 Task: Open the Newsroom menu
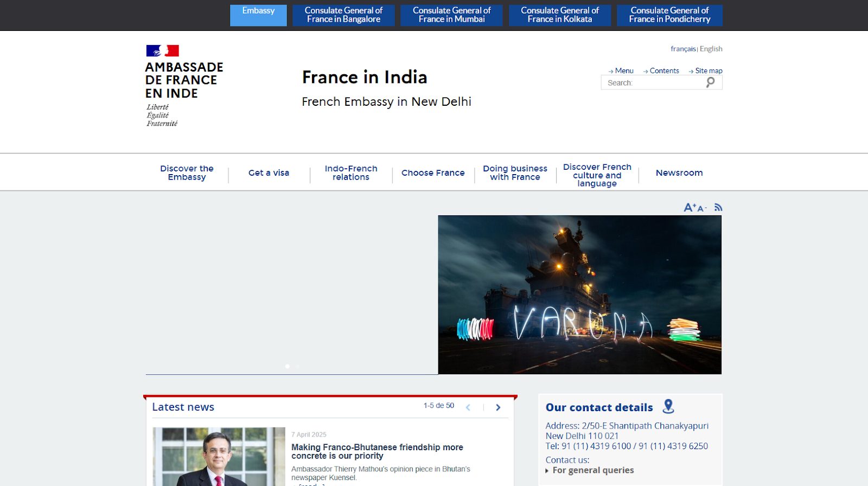point(679,173)
